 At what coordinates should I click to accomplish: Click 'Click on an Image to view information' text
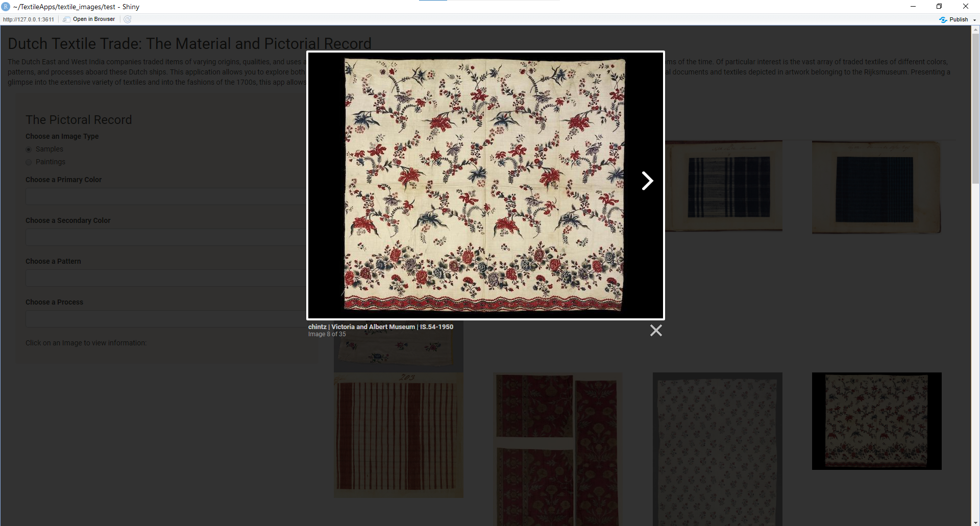[x=86, y=343]
